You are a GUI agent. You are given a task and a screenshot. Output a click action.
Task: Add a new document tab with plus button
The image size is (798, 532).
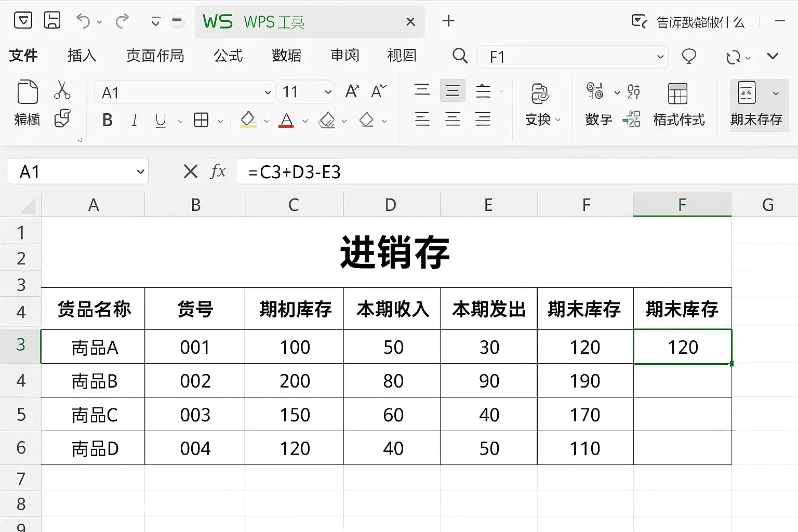[448, 21]
